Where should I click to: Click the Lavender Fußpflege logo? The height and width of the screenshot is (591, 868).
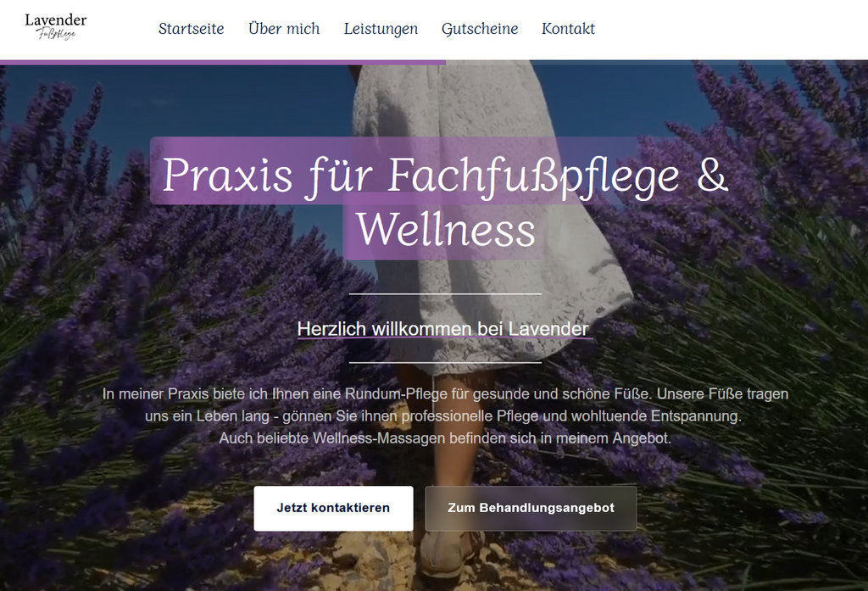55,26
